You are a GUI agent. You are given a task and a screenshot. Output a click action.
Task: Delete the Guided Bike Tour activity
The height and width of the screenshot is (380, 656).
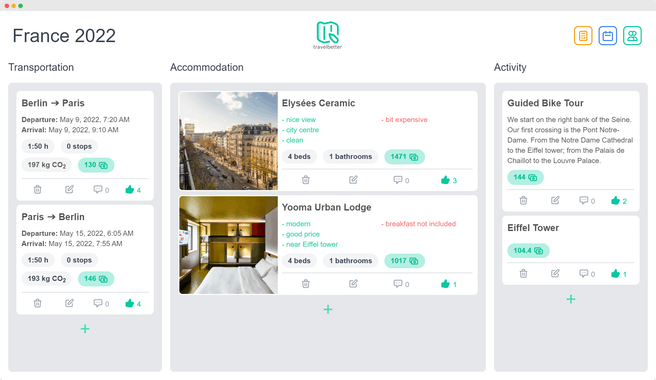(x=523, y=200)
